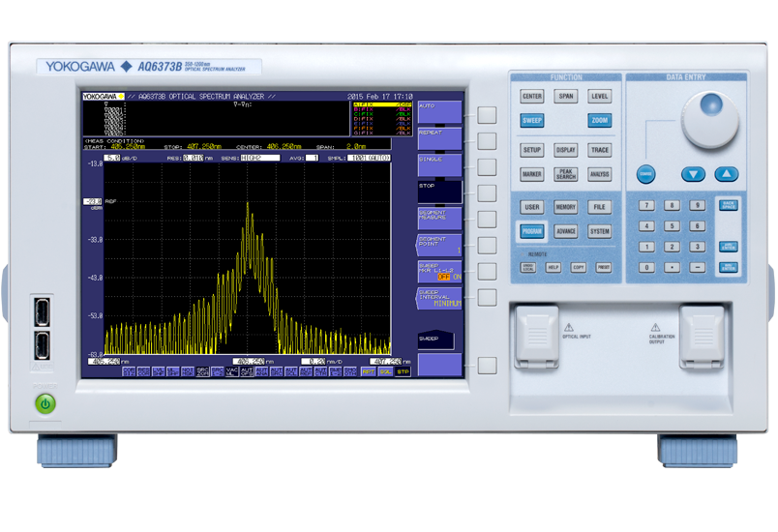Select the blue ZOOM function key

(599, 121)
